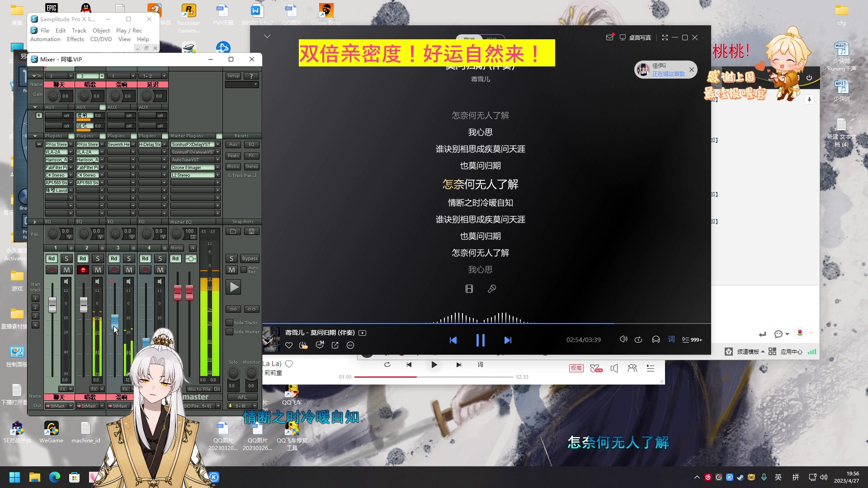Viewport: 868px width, 488px height.
Task: Open the H-Delay plug-in dropdown on channel 4
Action: pos(164,145)
